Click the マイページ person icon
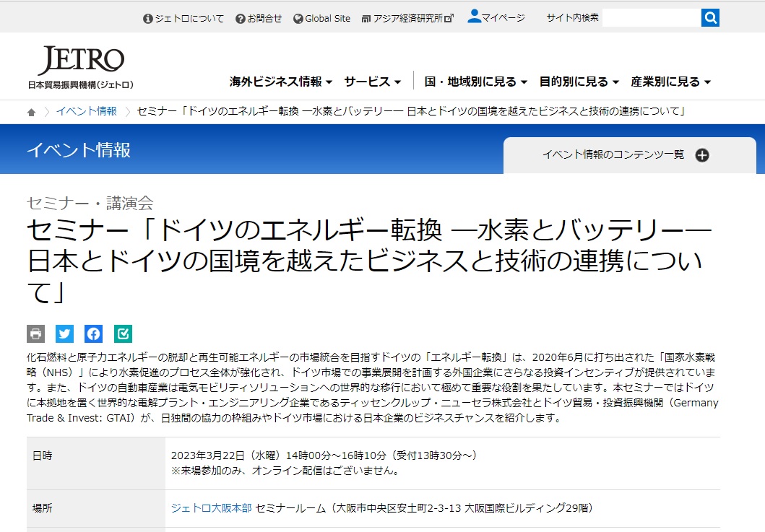 coord(474,16)
